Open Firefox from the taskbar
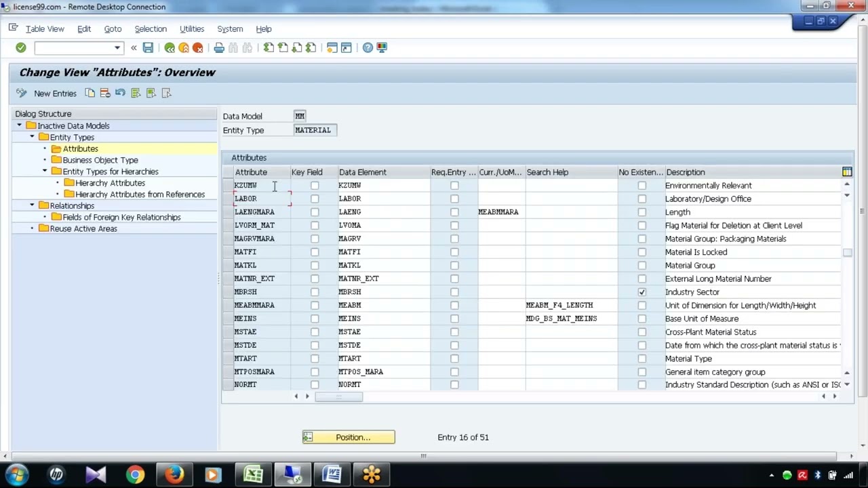 174,474
